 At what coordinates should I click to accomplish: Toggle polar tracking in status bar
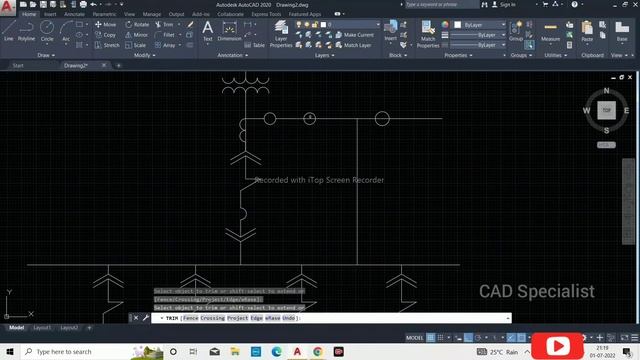click(478, 338)
